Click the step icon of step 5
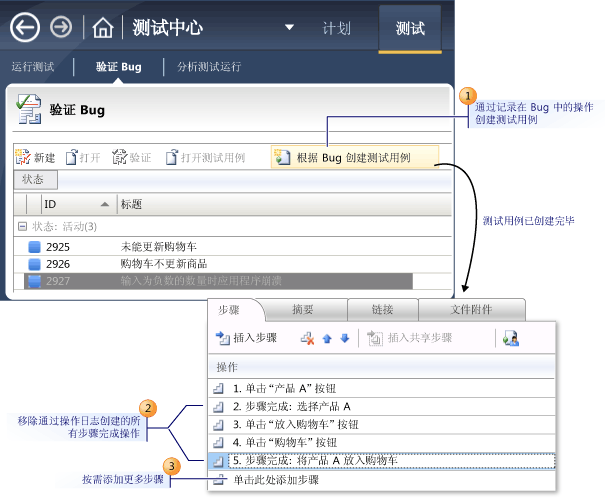Image resolution: width=605 pixels, height=499 pixels. click(218, 460)
